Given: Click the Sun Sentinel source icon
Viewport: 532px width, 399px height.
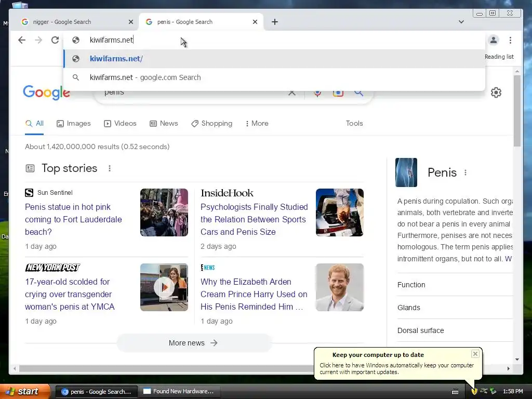Looking at the screenshot, I should (x=29, y=193).
